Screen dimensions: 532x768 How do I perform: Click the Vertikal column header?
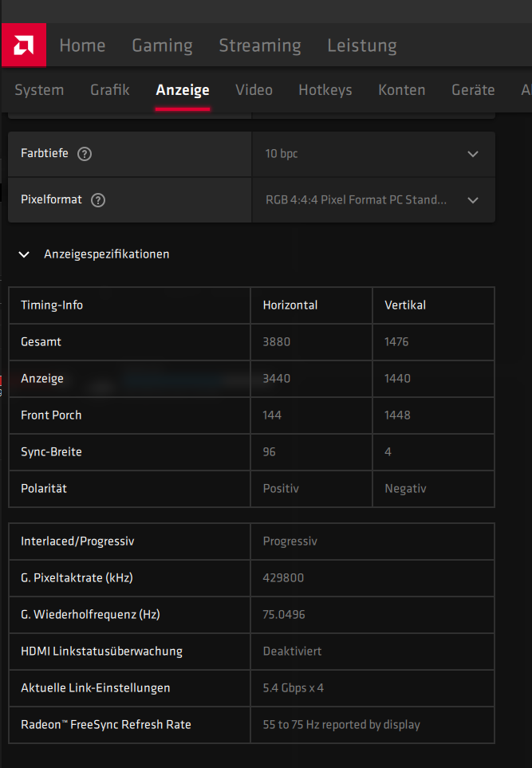pyautogui.click(x=405, y=305)
